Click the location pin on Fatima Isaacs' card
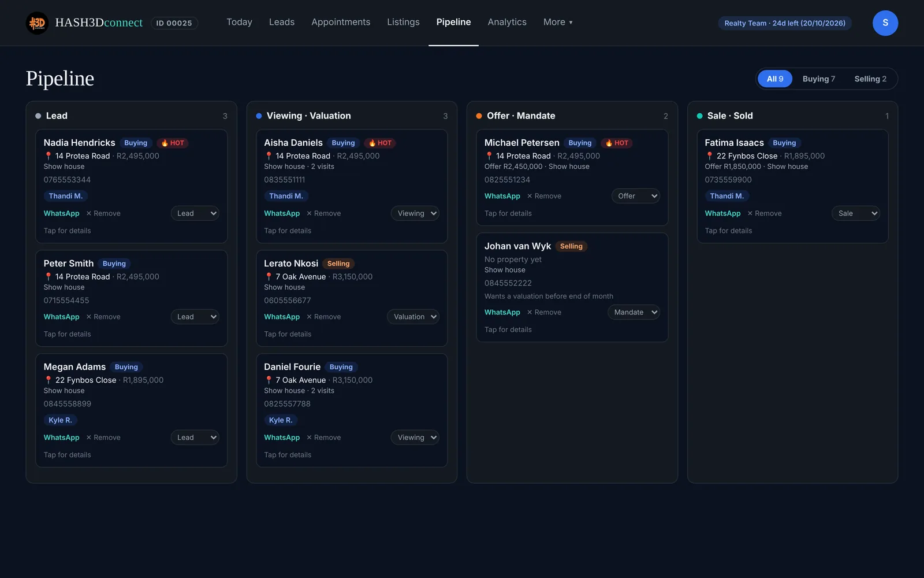The height and width of the screenshot is (578, 924). [710, 156]
